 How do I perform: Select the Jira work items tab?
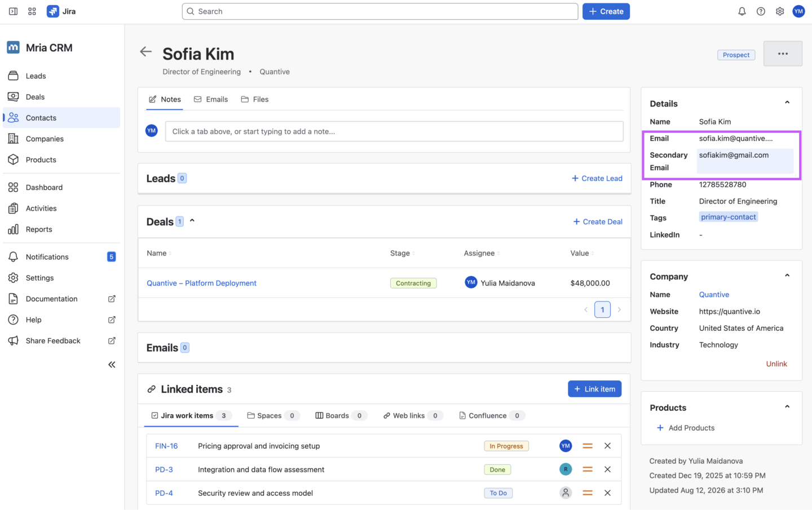[191, 415]
